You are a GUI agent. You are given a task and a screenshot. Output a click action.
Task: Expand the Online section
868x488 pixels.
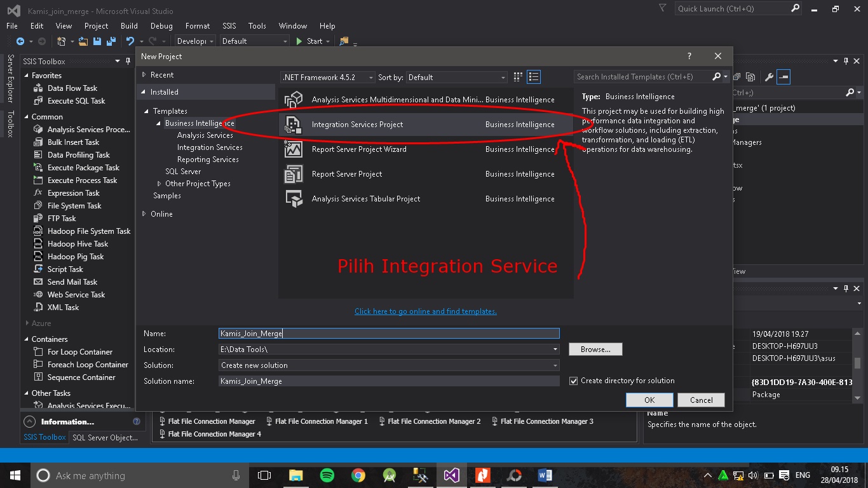144,214
